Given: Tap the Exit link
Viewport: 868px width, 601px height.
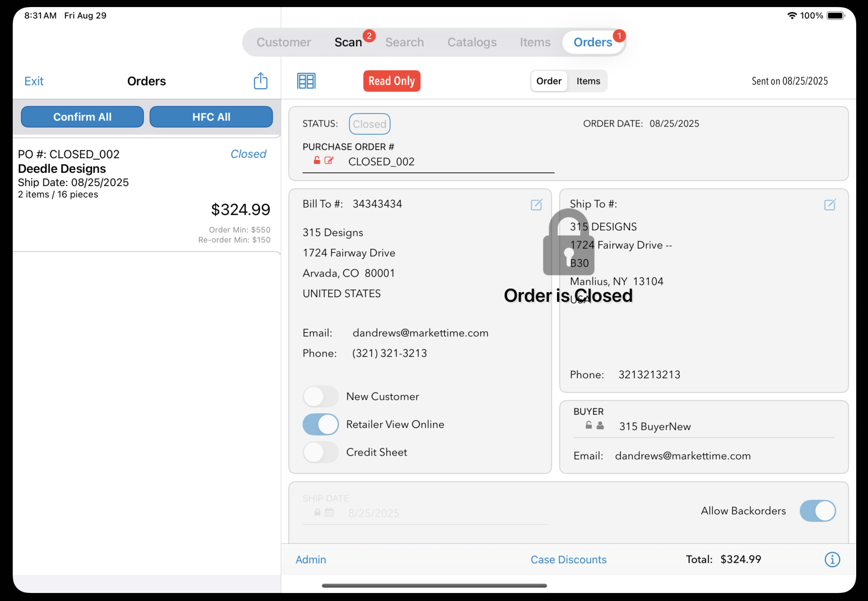Looking at the screenshot, I should (x=34, y=81).
